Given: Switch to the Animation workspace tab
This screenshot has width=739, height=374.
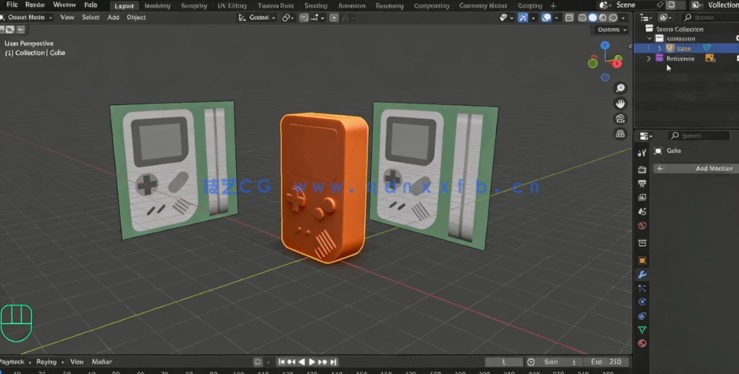Looking at the screenshot, I should pos(352,6).
